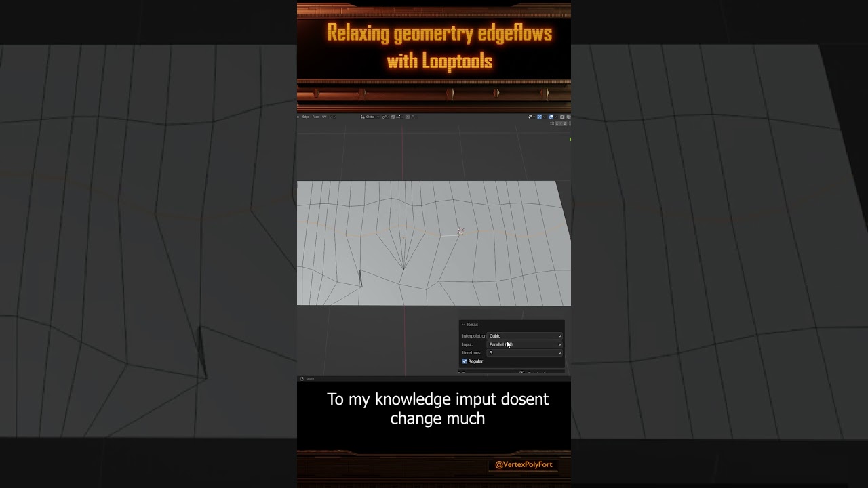
Task: Collapse the Relax operator panel
Action: tap(464, 325)
